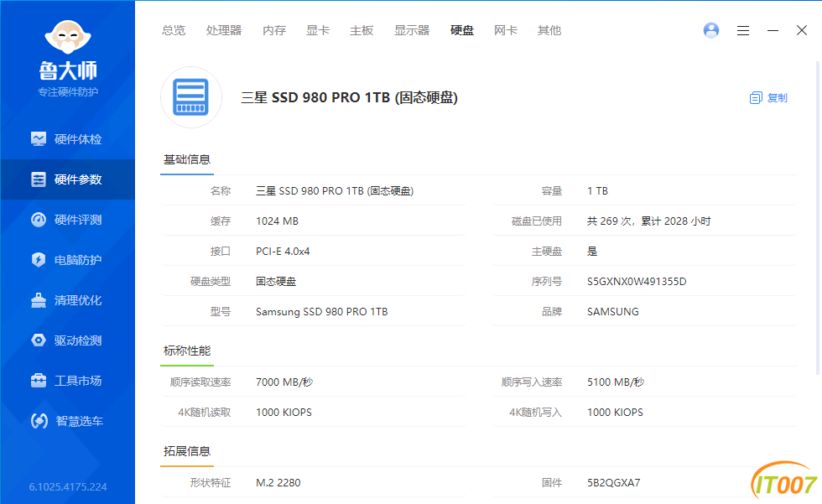
Task: Click the 标称性能 section heading
Action: point(186,351)
